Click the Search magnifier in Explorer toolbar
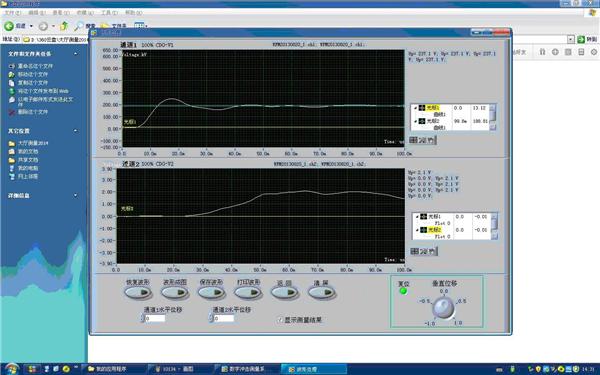The height and width of the screenshot is (375, 600). 78,26
